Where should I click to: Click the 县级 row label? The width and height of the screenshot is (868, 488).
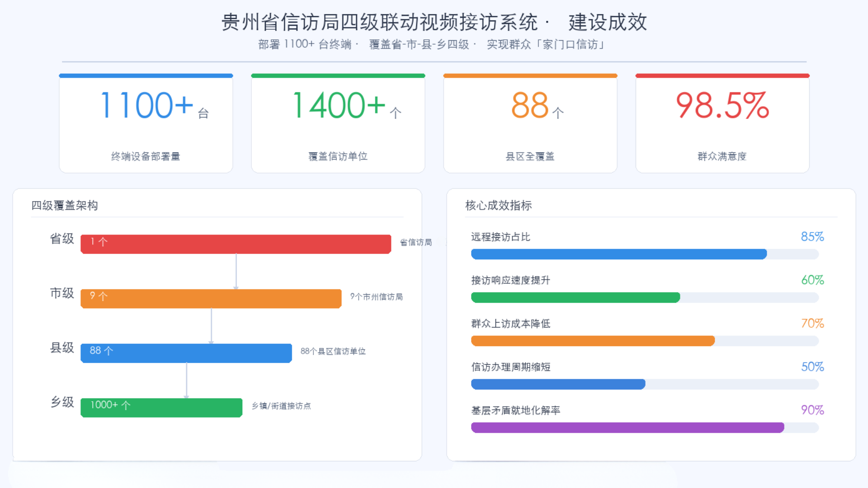pyautogui.click(x=62, y=348)
